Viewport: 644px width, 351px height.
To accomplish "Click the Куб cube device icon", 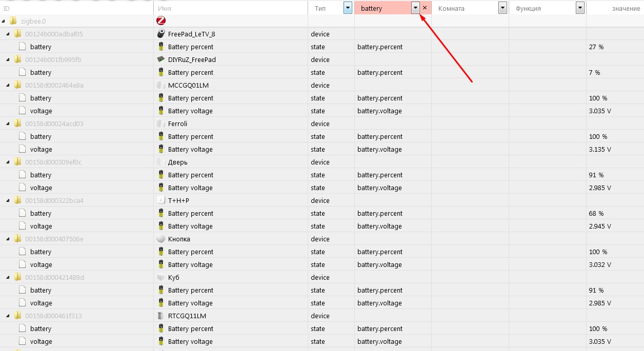I will tap(160, 277).
